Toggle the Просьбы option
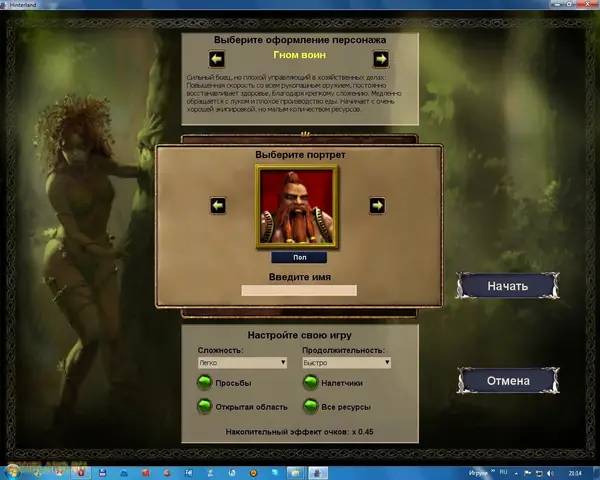 click(204, 383)
